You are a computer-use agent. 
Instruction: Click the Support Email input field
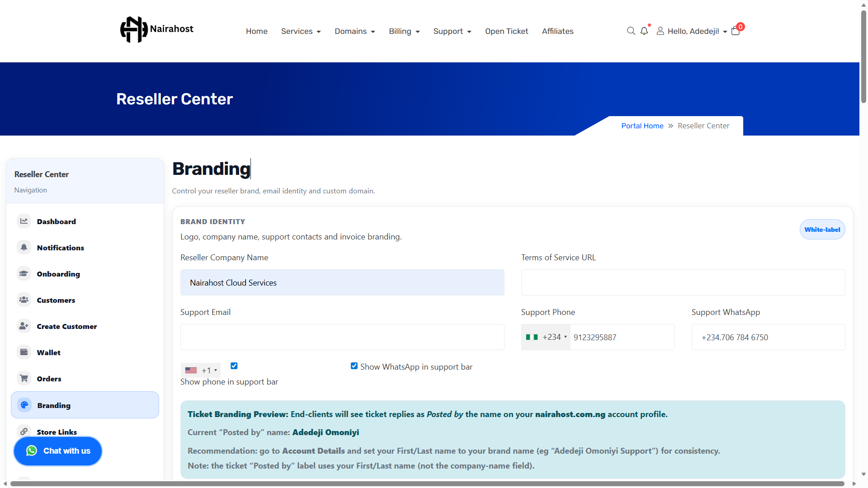[342, 337]
